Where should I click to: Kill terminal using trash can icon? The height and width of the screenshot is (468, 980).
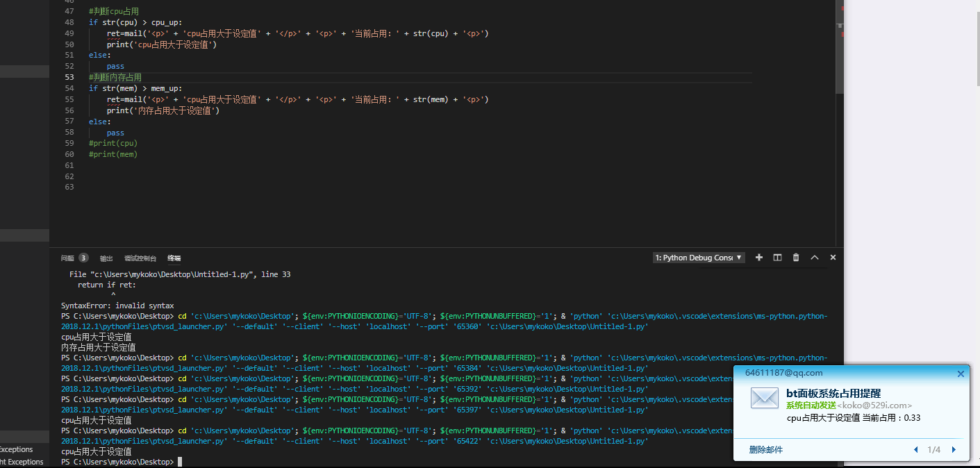pos(796,258)
